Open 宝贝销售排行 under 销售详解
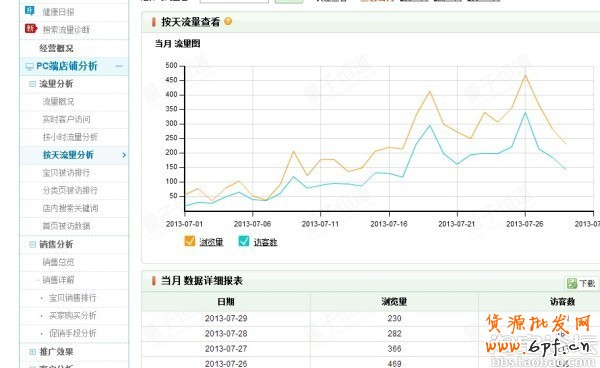The width and height of the screenshot is (600, 368). tap(72, 298)
